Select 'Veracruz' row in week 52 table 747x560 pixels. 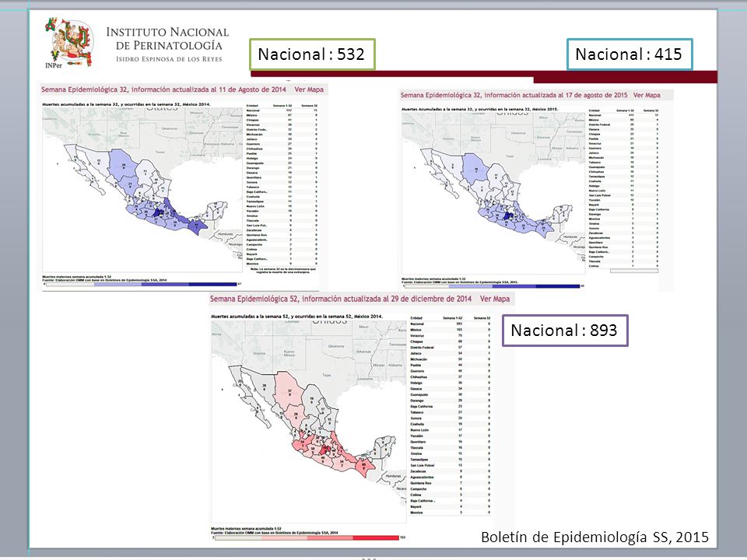(451, 336)
